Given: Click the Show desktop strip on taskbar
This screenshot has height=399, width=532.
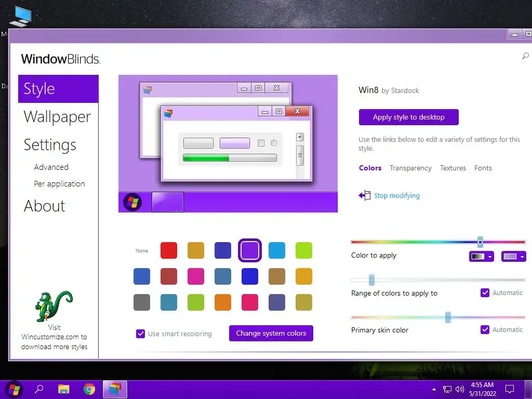Looking at the screenshot, I should [x=528, y=390].
